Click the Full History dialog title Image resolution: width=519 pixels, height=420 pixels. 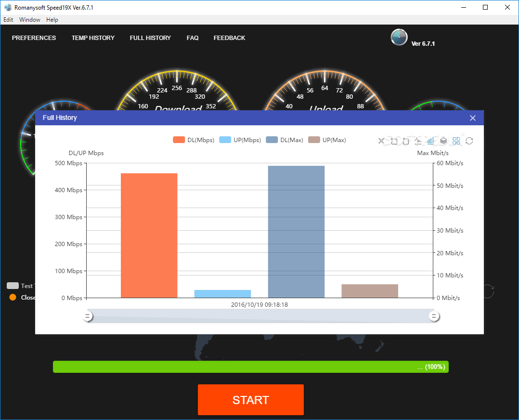coord(60,118)
